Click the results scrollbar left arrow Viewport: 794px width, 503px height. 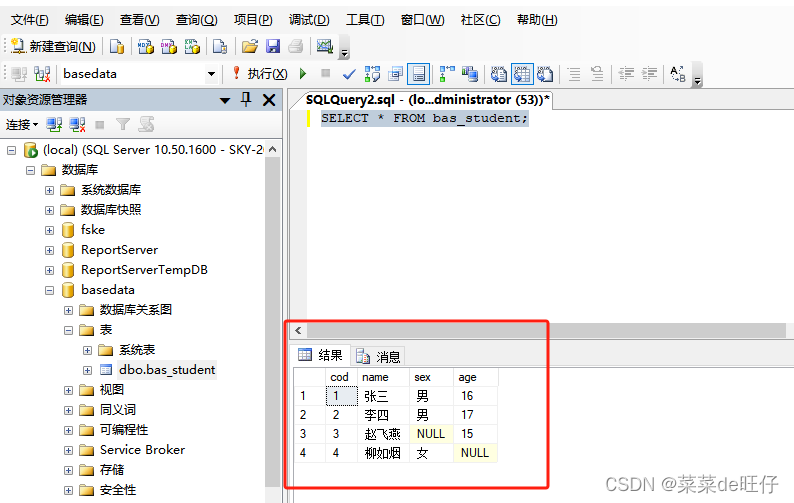coord(298,331)
